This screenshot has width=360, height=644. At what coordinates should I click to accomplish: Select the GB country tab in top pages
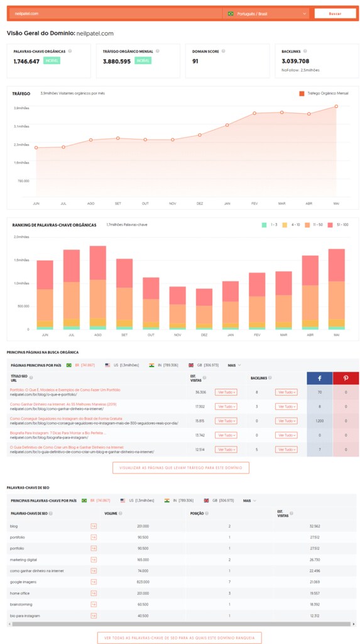point(203,365)
